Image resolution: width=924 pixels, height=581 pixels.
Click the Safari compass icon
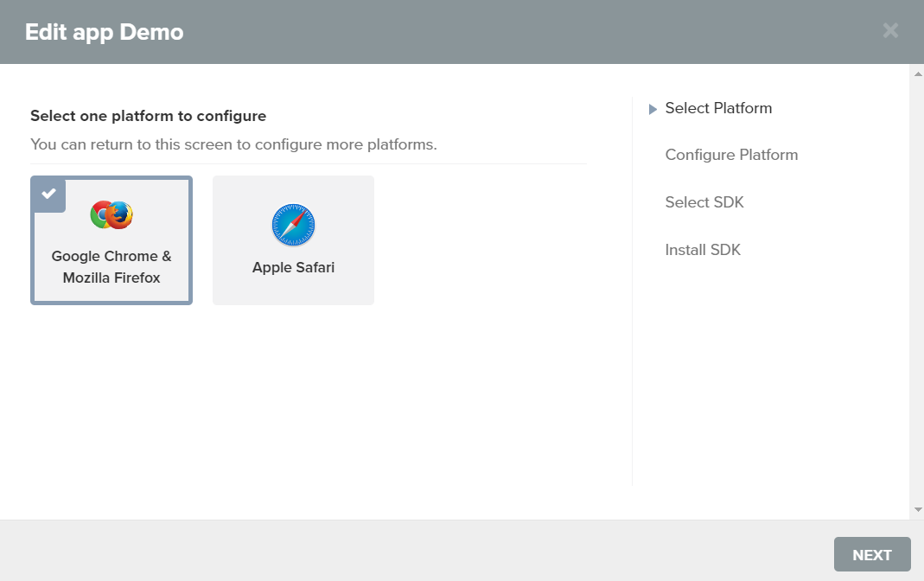(x=293, y=226)
